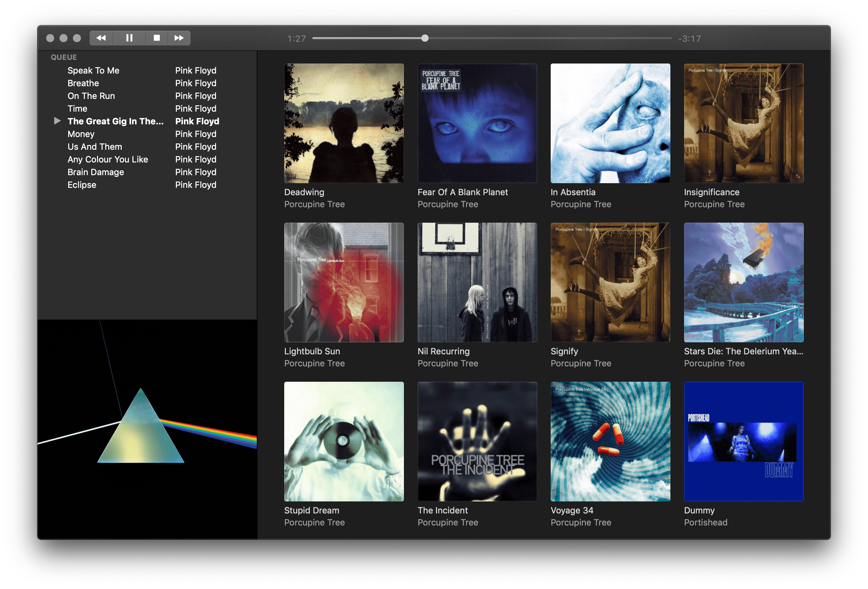The height and width of the screenshot is (589, 868).
Task: Open Dummy by Portishead
Action: pyautogui.click(x=743, y=442)
